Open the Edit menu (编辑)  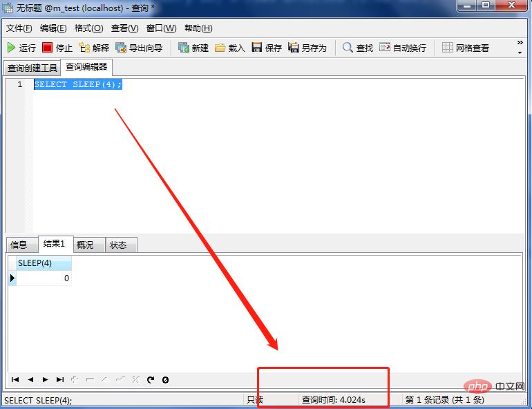pyautogui.click(x=53, y=28)
